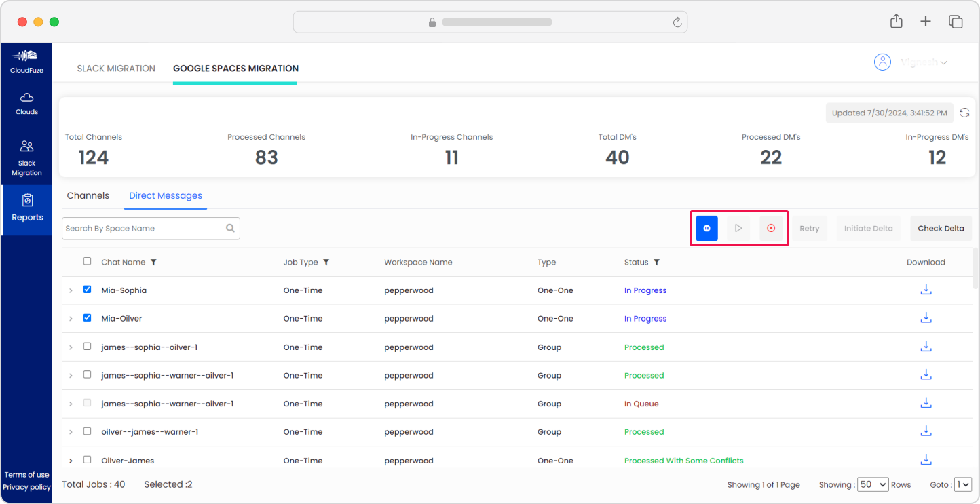
Task: Open a new browser tab
Action: tap(926, 22)
